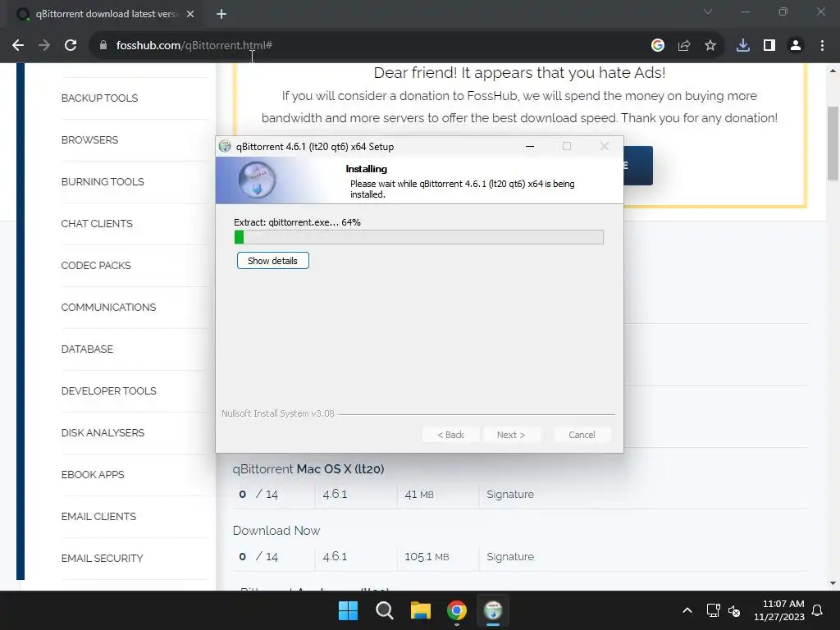The height and width of the screenshot is (630, 840).
Task: Open EMAIL CLIENTS category link
Action: [x=98, y=516]
